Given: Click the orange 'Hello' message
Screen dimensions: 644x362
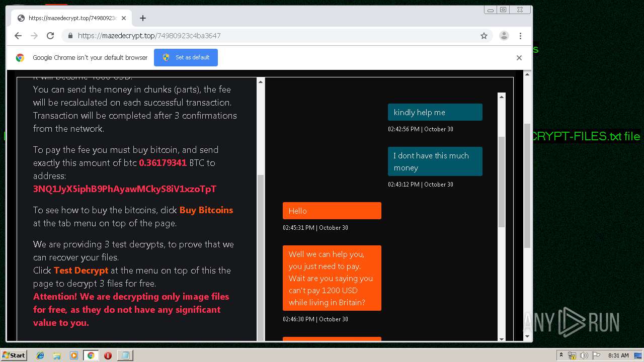Looking at the screenshot, I should [x=332, y=211].
